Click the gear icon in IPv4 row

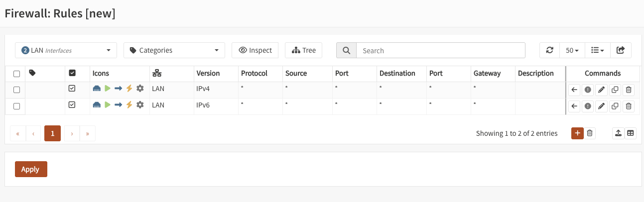(140, 89)
